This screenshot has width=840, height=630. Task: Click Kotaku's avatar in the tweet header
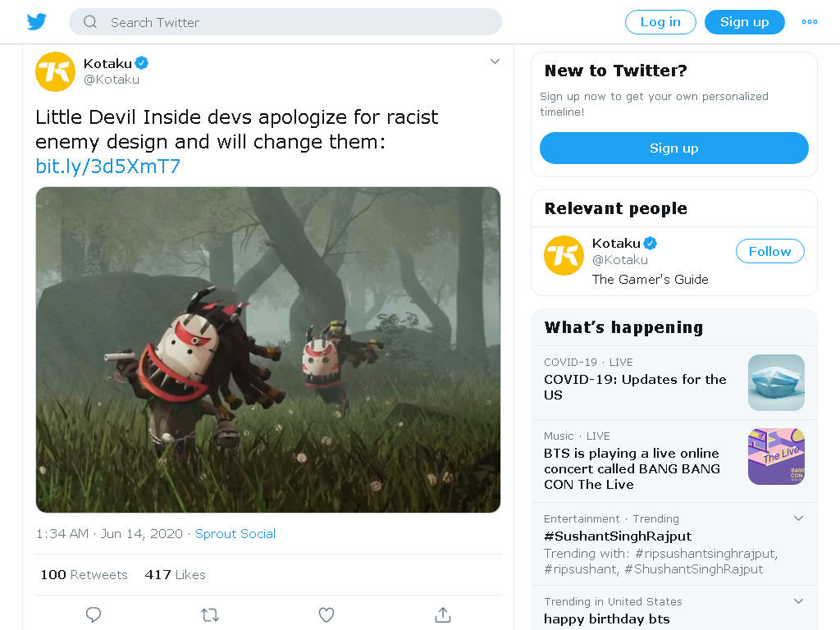coord(55,72)
